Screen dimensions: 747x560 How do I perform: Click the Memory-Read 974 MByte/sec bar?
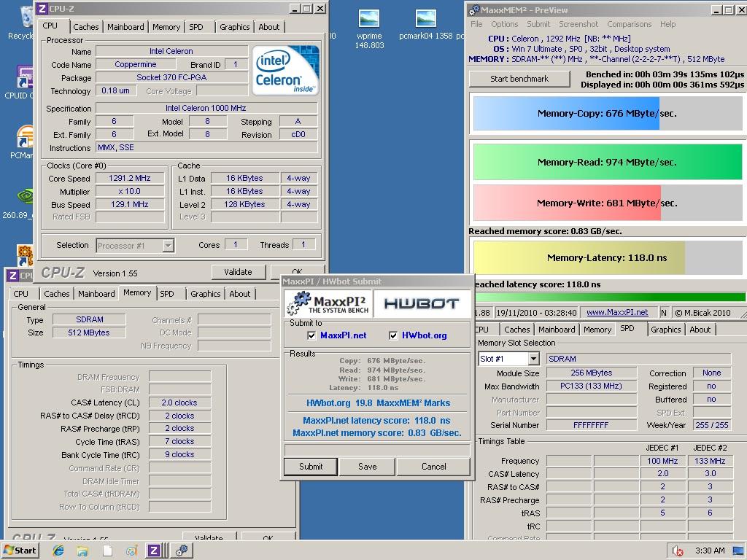tap(608, 162)
